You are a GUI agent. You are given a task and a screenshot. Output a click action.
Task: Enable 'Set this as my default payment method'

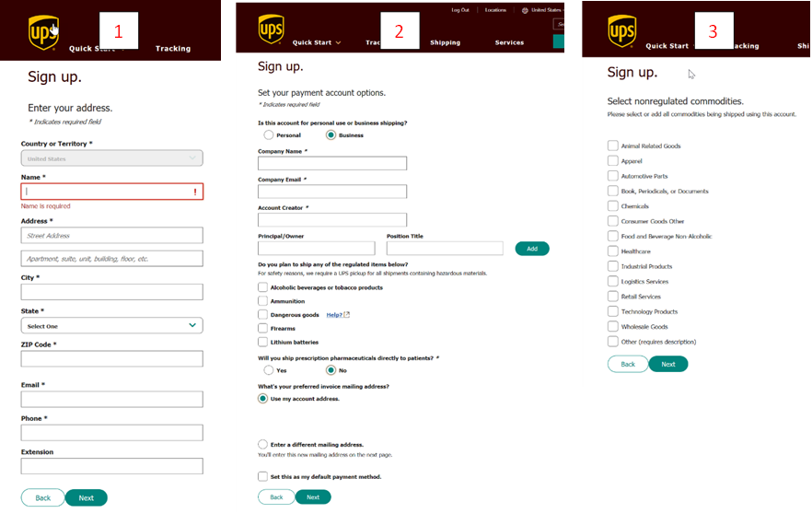(263, 476)
